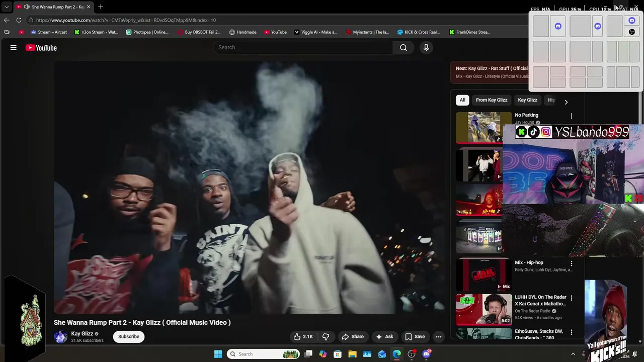Open File Explorer from the taskbar
This screenshot has height=362, width=644.
click(353, 354)
